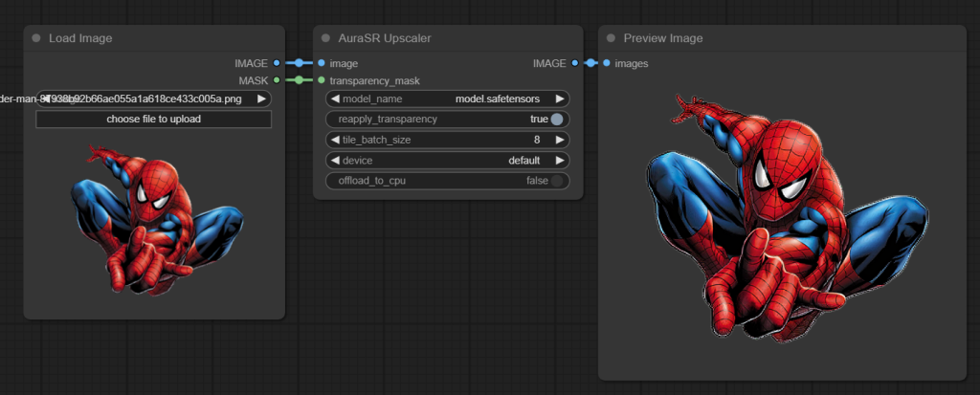Select the Load Image node title
Image resolution: width=980 pixels, height=395 pixels.
(80, 38)
